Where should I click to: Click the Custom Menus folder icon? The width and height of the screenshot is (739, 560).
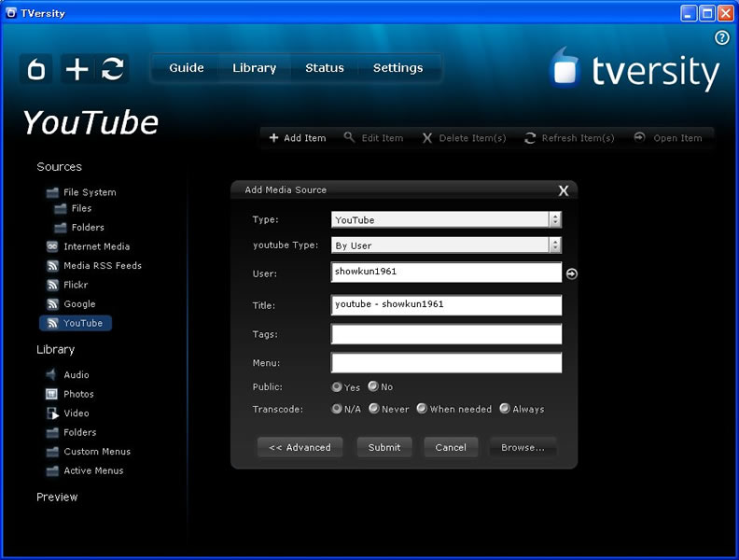tap(52, 452)
